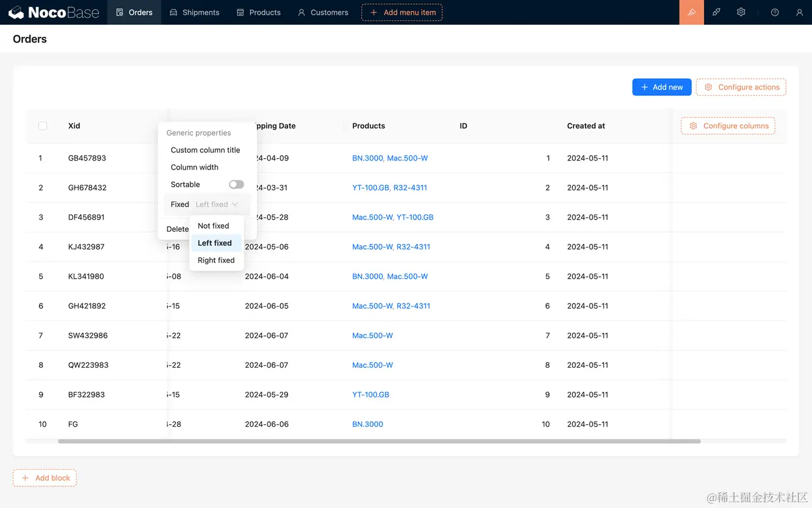
Task: Click the Xid column header
Action: (74, 126)
